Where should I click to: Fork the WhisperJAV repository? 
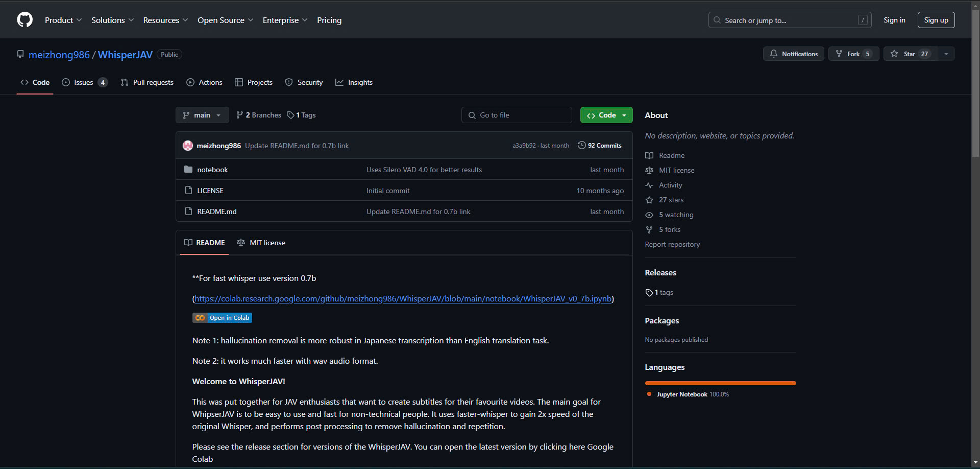pyautogui.click(x=853, y=54)
